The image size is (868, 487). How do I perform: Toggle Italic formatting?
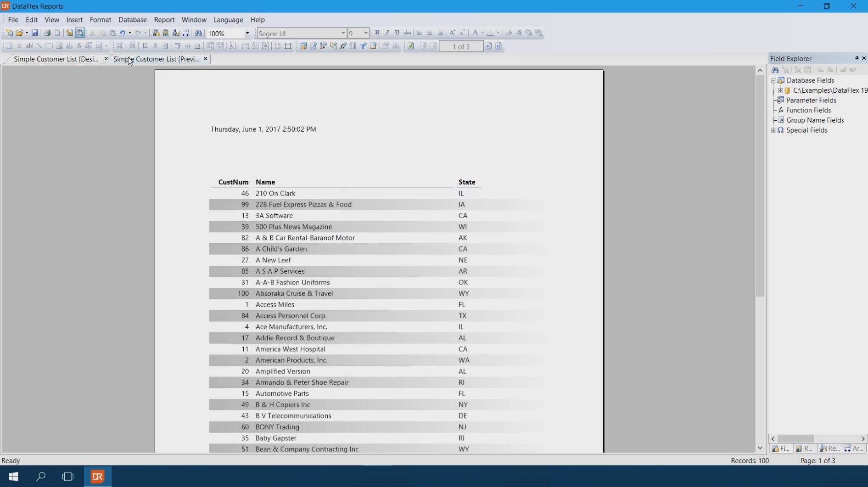tap(387, 33)
